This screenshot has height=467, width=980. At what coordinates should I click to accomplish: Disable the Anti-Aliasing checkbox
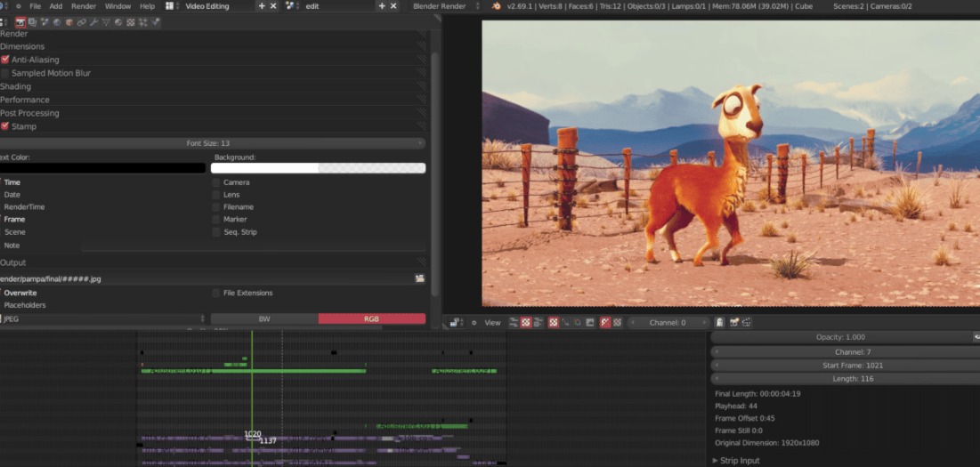tap(5, 60)
